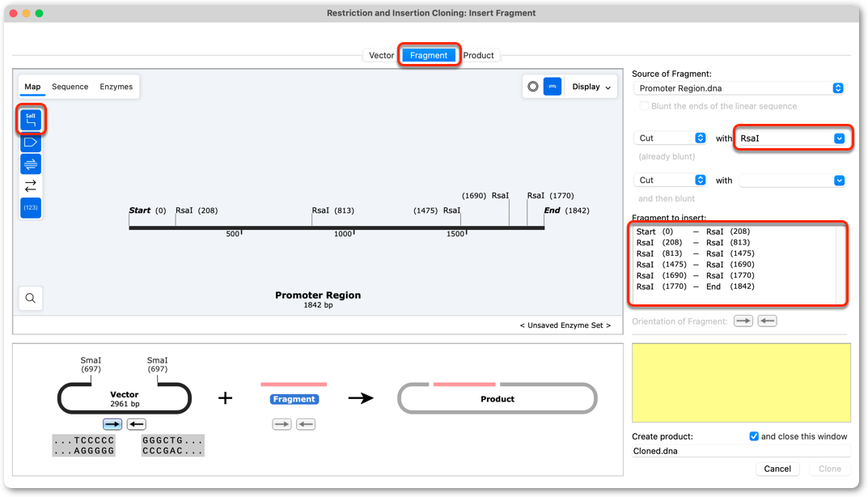Image resolution: width=868 pixels, height=497 pixels.
Task: Click the right SmaI (697) label
Action: coord(157,364)
